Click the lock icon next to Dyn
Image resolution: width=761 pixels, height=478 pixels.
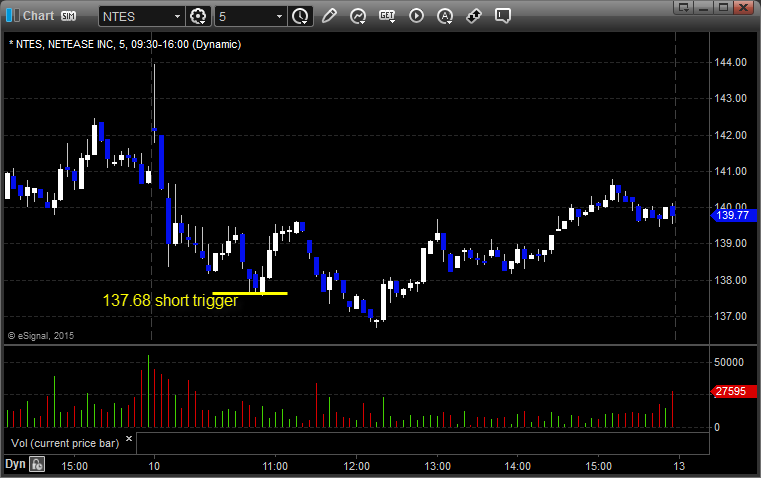37,464
